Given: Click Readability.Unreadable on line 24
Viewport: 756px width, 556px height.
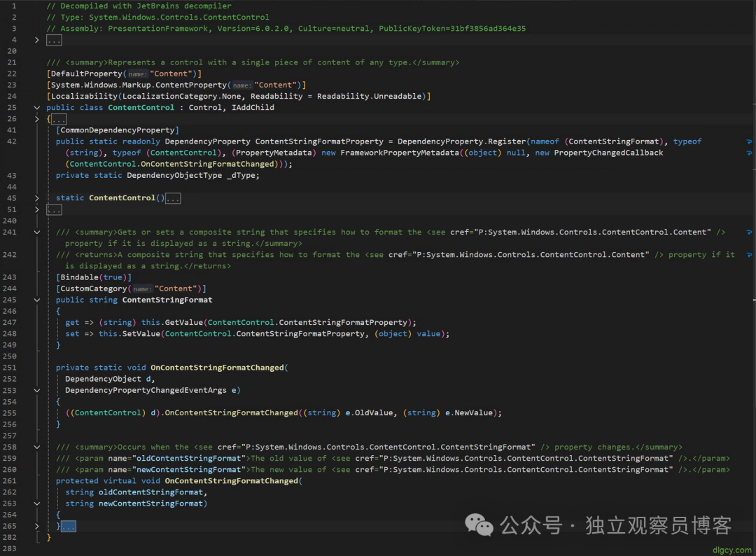Looking at the screenshot, I should pos(370,97).
